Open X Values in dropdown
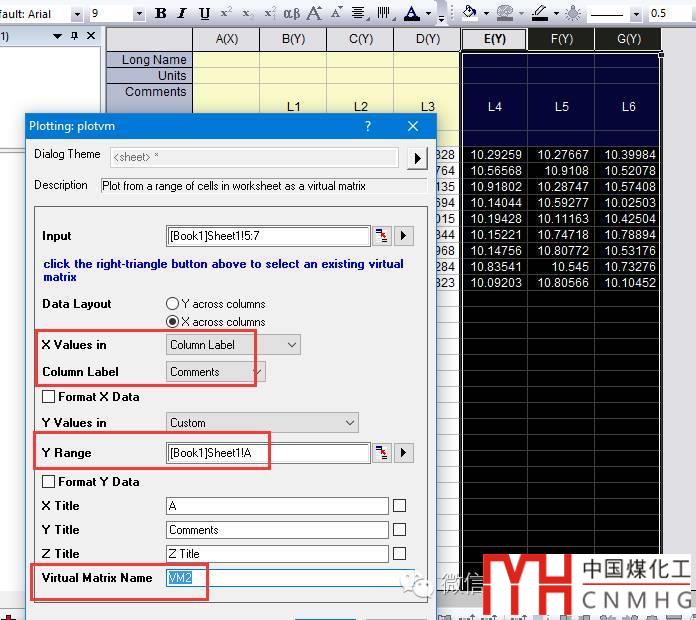Viewport: 696px width, 620px height. [x=233, y=345]
